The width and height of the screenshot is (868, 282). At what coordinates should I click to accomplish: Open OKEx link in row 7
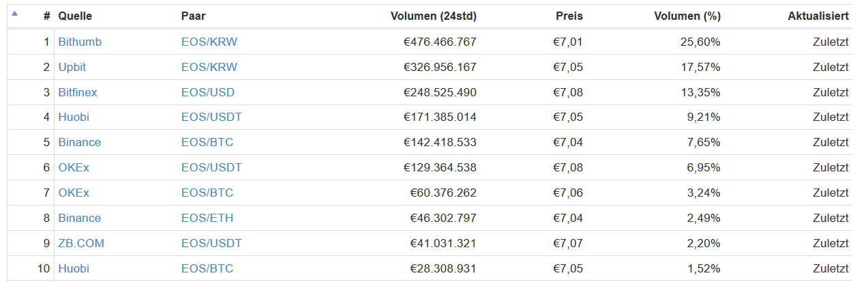[74, 193]
